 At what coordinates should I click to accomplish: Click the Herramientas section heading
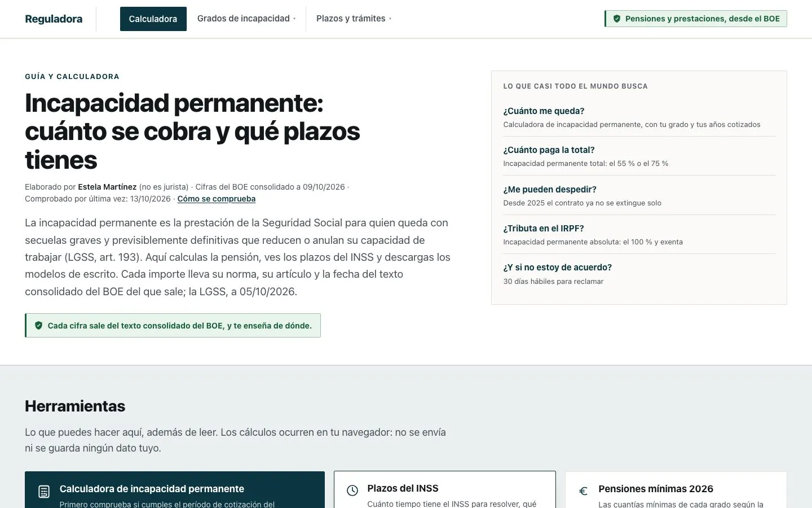(75, 406)
